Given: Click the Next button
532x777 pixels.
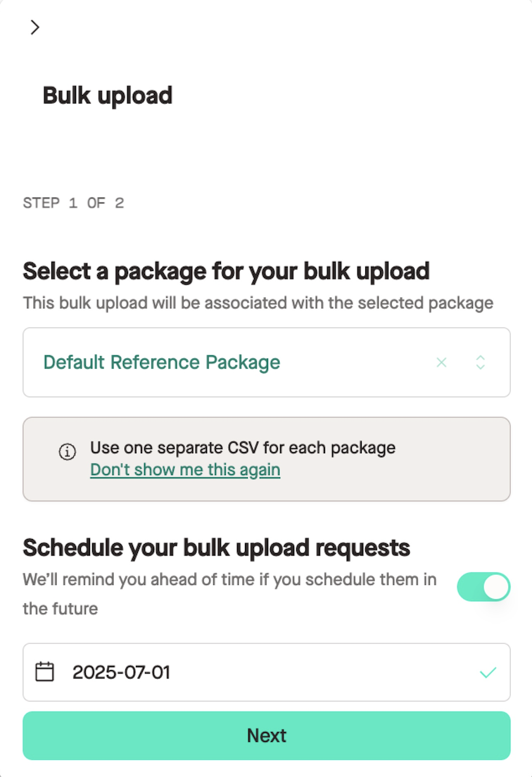Looking at the screenshot, I should 267,736.
